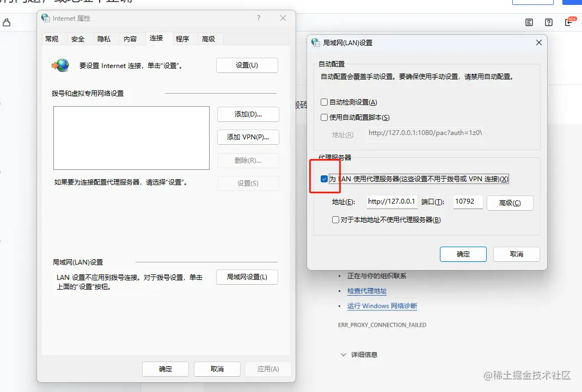Click the 端口(T) input field showing 10792
This screenshot has width=582, height=392.
468,201
